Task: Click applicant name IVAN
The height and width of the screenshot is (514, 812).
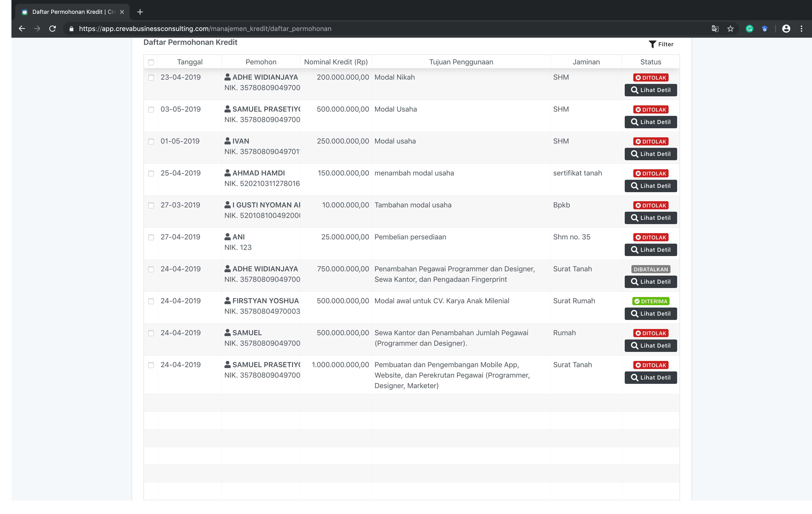Action: coord(241,141)
